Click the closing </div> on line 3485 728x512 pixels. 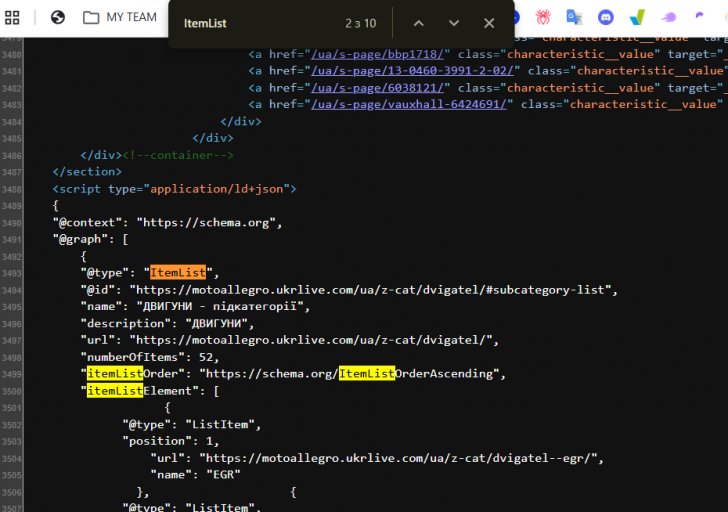point(213,138)
